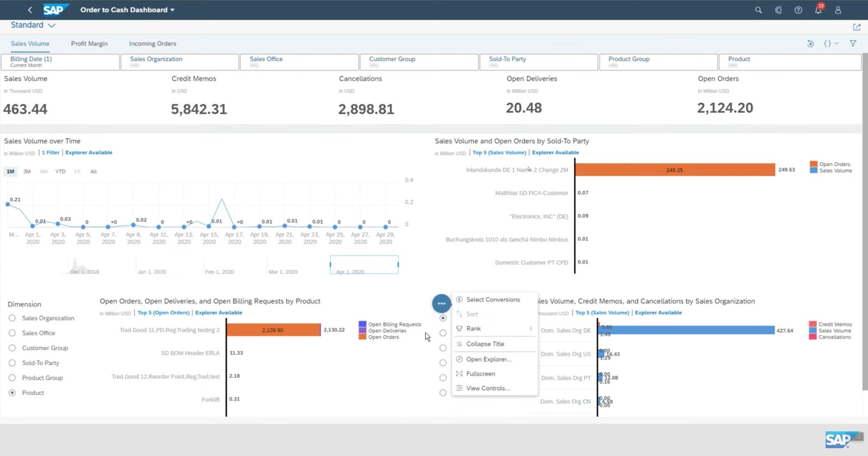Click the time range slider window at Apr 1, 2020
The width and height of the screenshot is (868, 456).
364,265
